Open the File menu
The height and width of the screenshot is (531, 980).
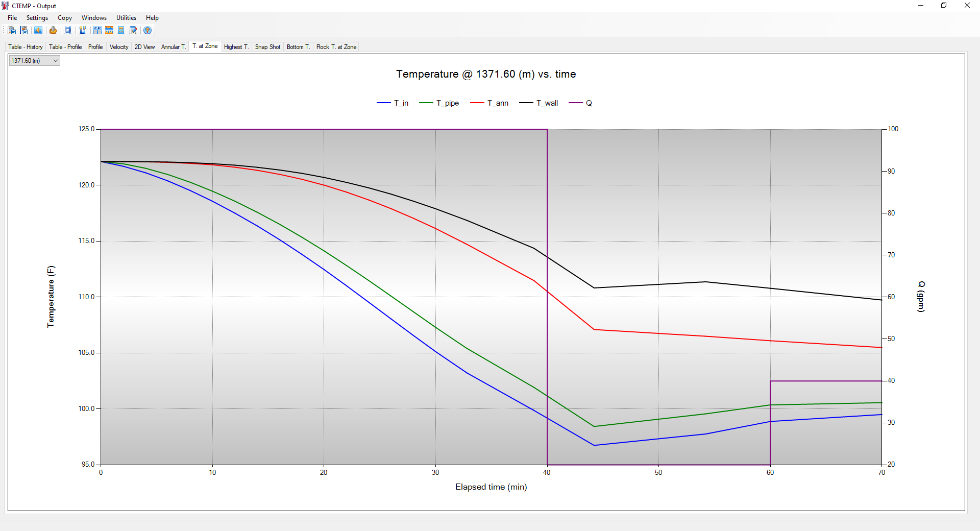click(12, 18)
